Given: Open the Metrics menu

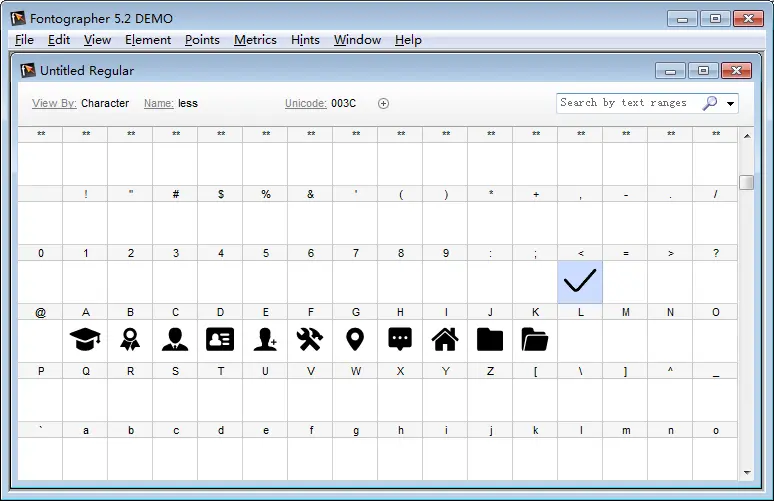Looking at the screenshot, I should pyautogui.click(x=255, y=40).
